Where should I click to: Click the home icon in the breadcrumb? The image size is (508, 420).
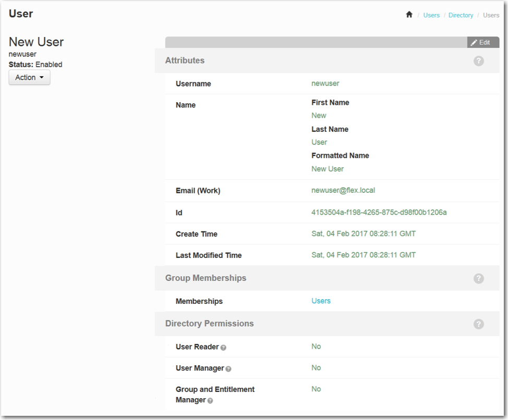pos(409,15)
